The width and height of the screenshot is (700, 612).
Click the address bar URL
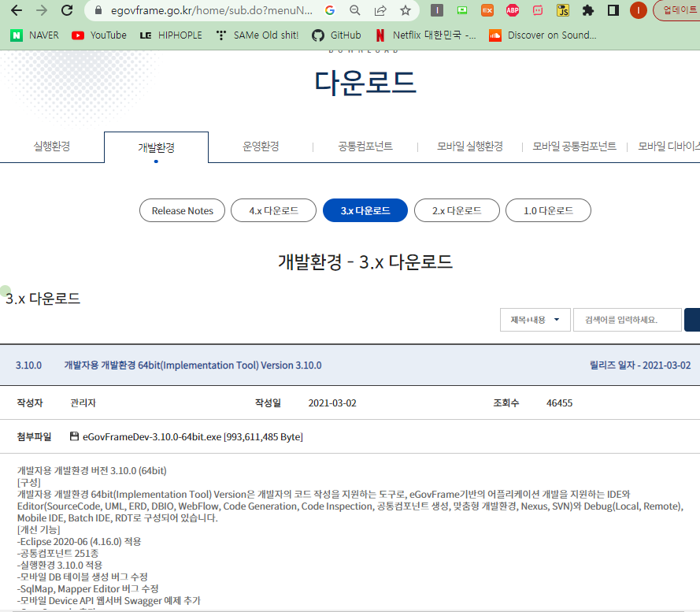tap(212, 10)
